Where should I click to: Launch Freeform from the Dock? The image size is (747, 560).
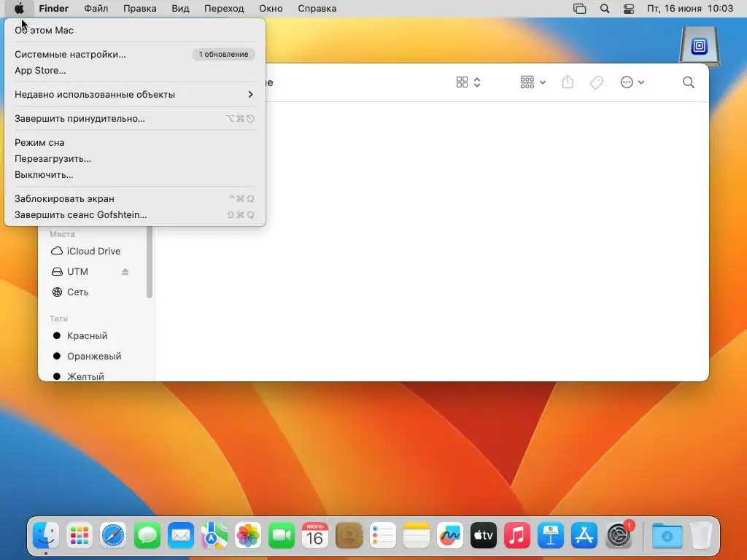pos(449,536)
